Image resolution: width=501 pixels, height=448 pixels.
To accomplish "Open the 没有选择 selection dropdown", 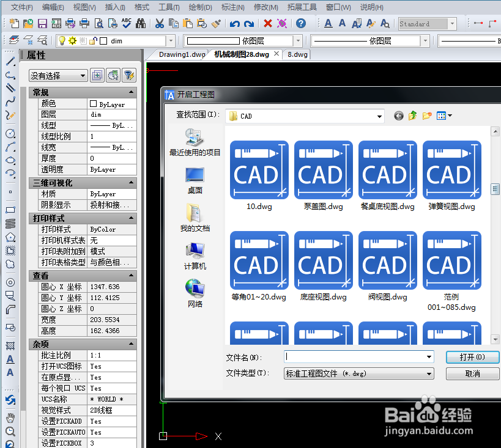I will (58, 76).
